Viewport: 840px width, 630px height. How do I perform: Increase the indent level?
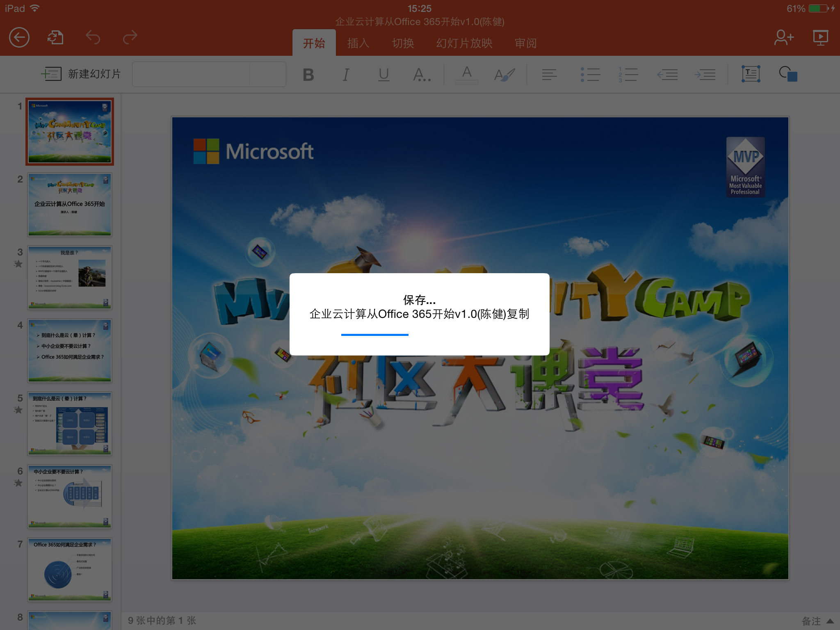point(705,75)
